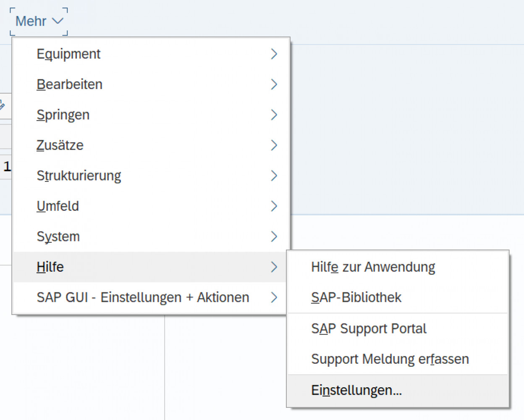Image resolution: width=524 pixels, height=420 pixels.
Task: Expand the System submenu chevron
Action: pyautogui.click(x=274, y=236)
